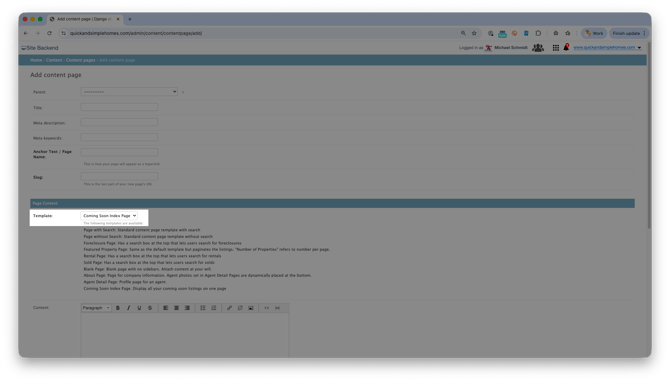This screenshot has width=670, height=382.
Task: Click into the Title field
Action: pyautogui.click(x=119, y=107)
